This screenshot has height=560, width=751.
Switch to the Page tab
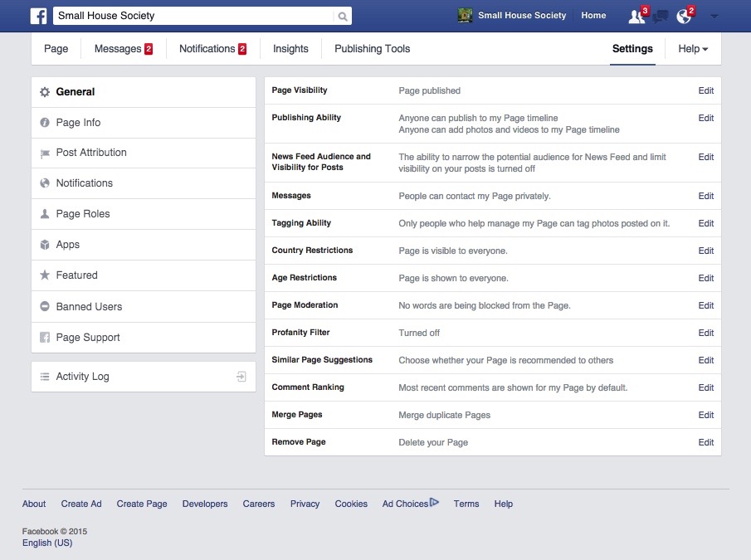pyautogui.click(x=56, y=49)
